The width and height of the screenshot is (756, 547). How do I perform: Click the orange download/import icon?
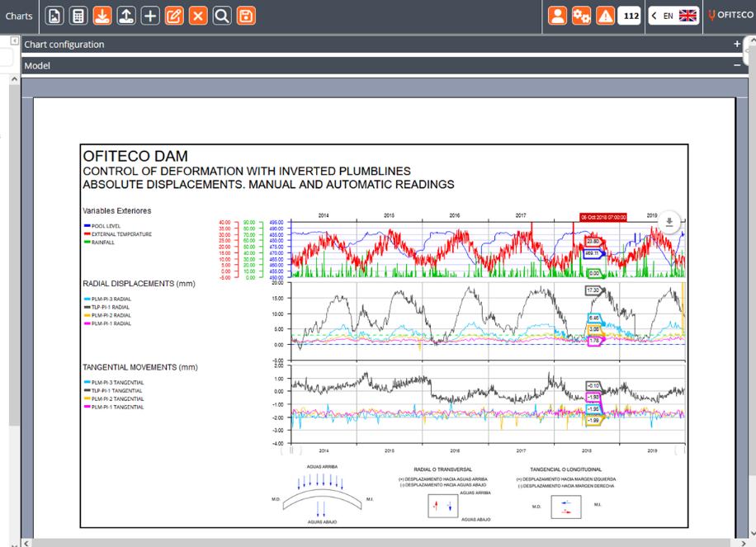tap(102, 16)
